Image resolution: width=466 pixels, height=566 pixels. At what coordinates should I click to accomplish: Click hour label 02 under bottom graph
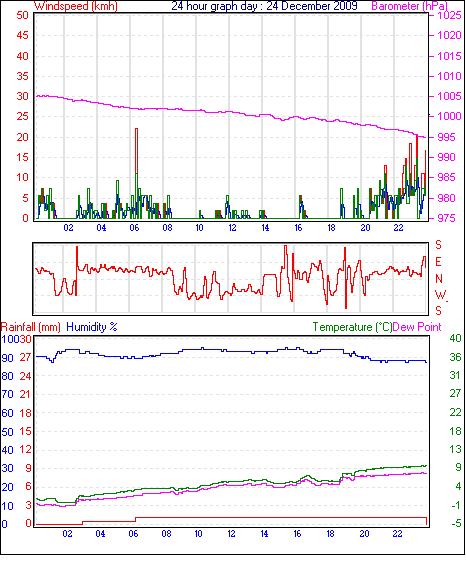click(67, 534)
